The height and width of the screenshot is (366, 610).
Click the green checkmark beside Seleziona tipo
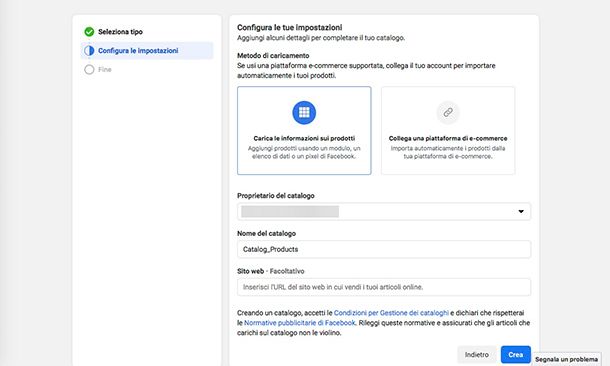[89, 32]
